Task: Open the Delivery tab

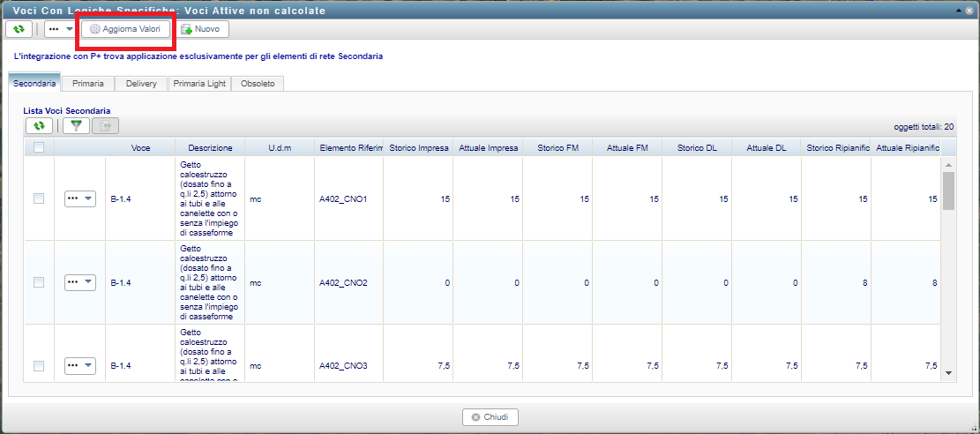Action: (x=141, y=84)
